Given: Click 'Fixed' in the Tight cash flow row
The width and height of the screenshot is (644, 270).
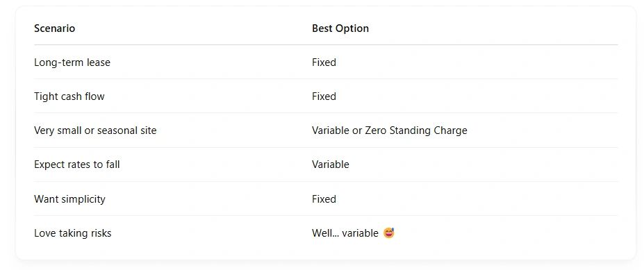Looking at the screenshot, I should click(324, 96).
